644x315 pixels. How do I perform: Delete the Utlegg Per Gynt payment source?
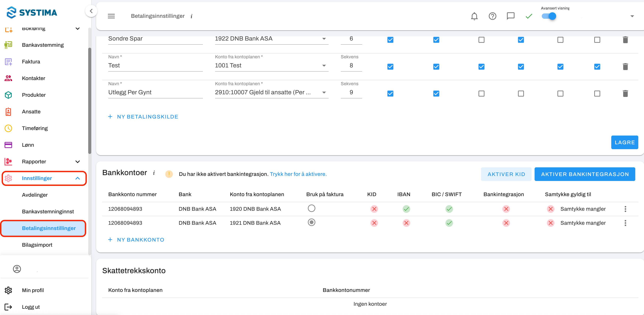point(625,94)
